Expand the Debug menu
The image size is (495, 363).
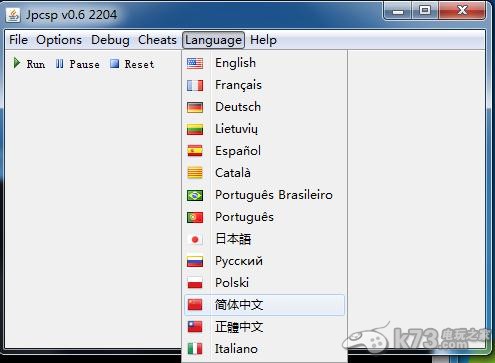click(x=110, y=40)
